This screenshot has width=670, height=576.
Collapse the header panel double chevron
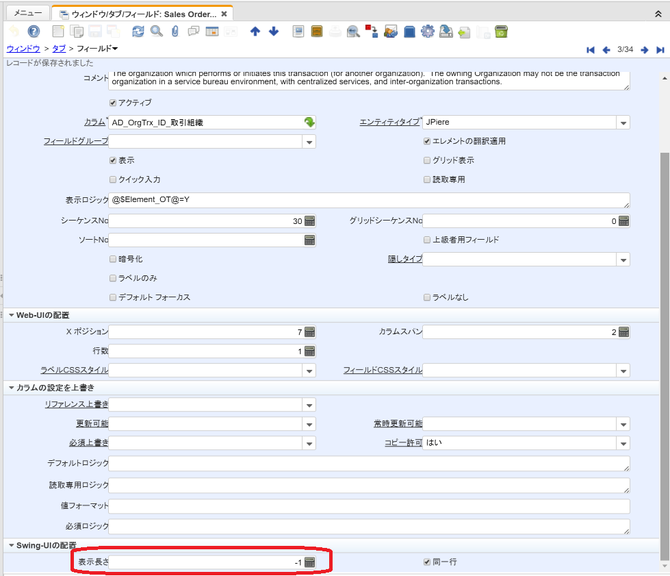click(x=658, y=14)
